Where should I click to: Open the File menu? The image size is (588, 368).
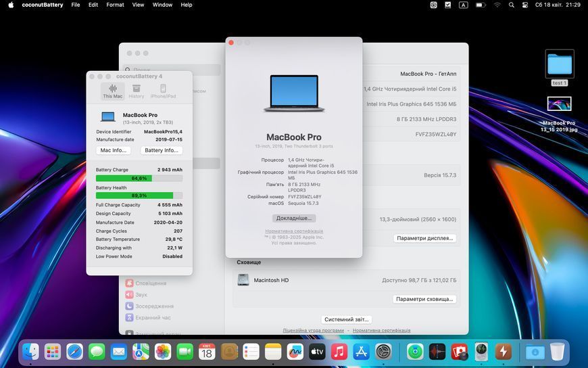coord(76,5)
